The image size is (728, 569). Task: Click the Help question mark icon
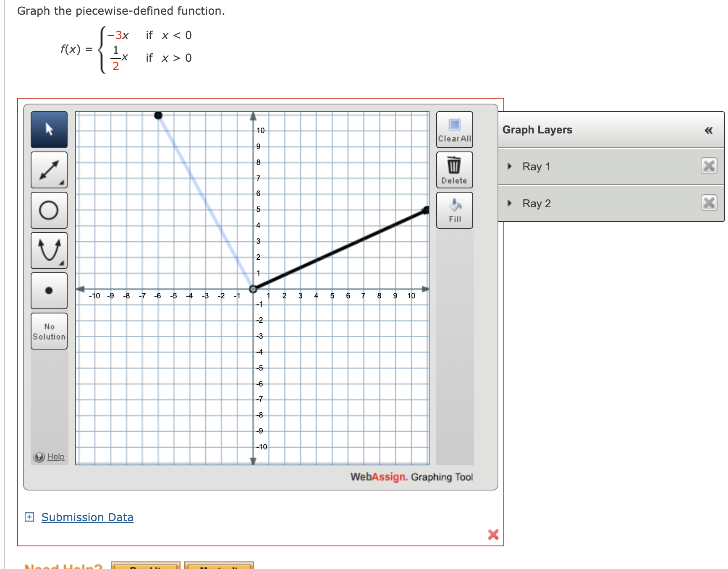[x=38, y=457]
